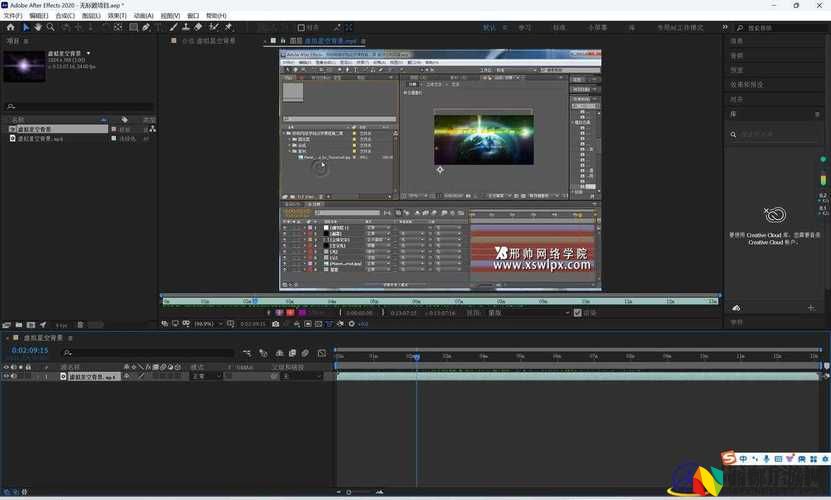Screen dimensions: 831x500
Task: Click the set in-point bracket in layer viewer
Action: [340, 313]
